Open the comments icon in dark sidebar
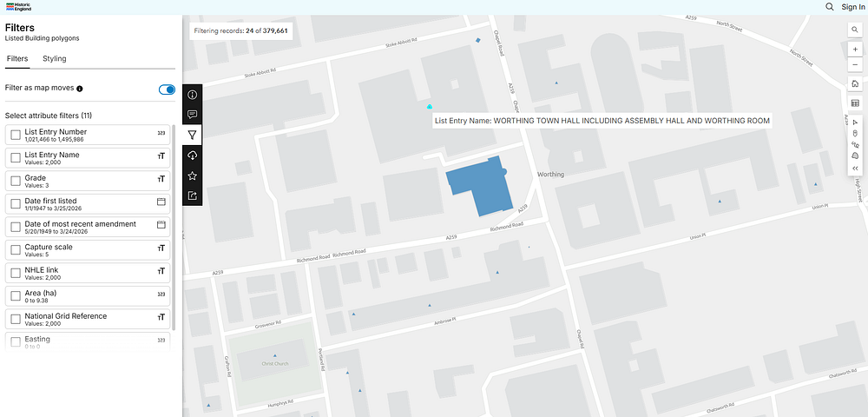This screenshot has height=417, width=868. point(193,115)
